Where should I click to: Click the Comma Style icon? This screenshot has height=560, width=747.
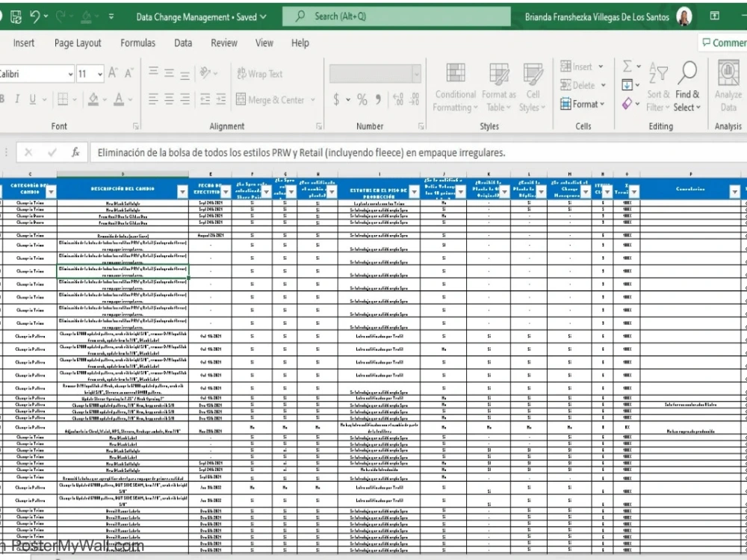pos(378,99)
